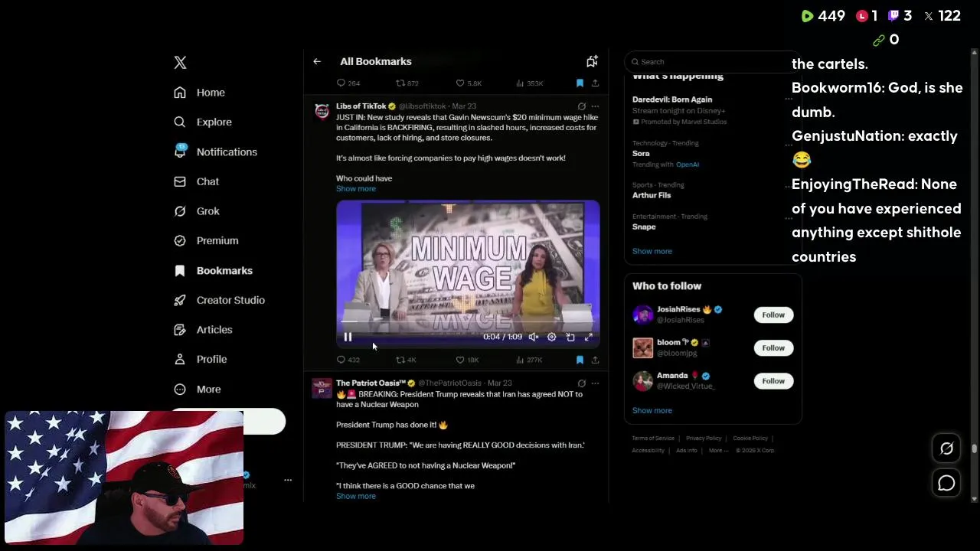
Task: Open the create bookmark folder icon
Action: (592, 61)
